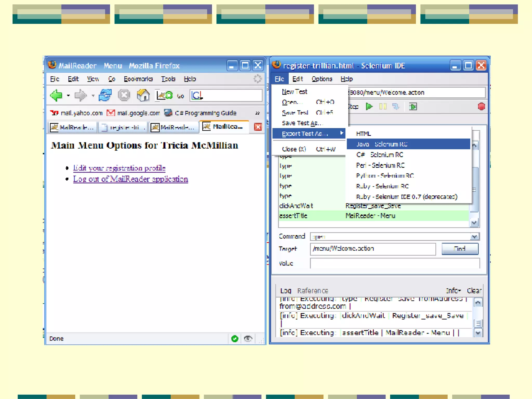Open the Info log level dropdown
532x399 pixels.
click(453, 291)
